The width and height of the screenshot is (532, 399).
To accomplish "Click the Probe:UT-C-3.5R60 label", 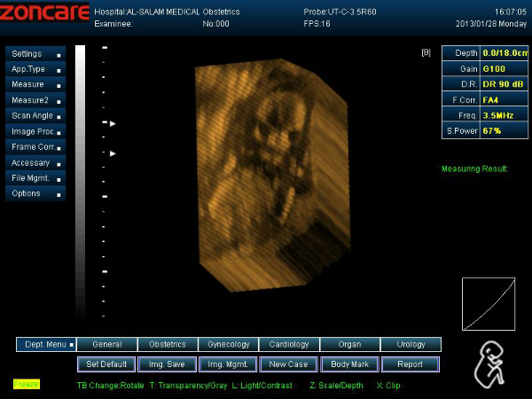I will (340, 12).
